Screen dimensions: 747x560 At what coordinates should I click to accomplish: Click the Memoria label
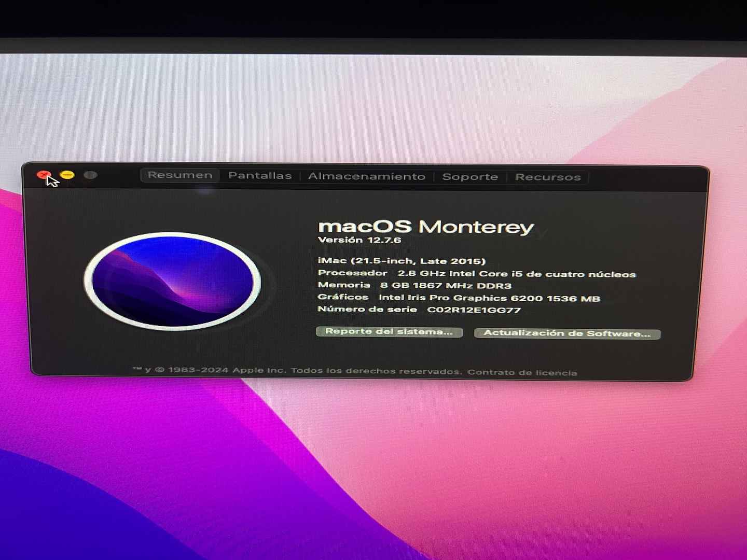tap(344, 285)
